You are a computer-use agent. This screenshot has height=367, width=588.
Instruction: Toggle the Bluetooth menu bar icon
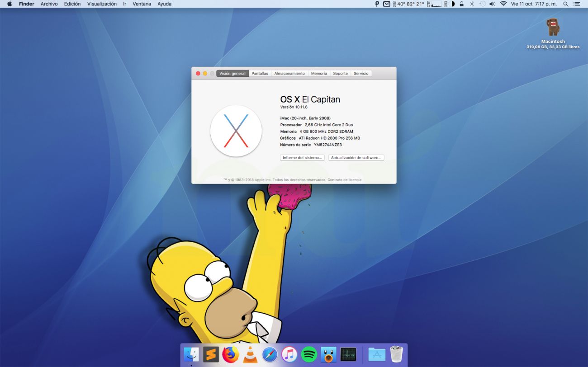(x=471, y=4)
